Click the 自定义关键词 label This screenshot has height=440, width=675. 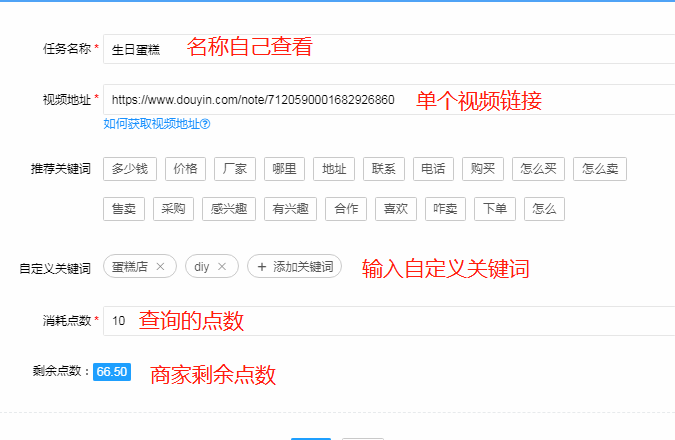[x=55, y=269]
